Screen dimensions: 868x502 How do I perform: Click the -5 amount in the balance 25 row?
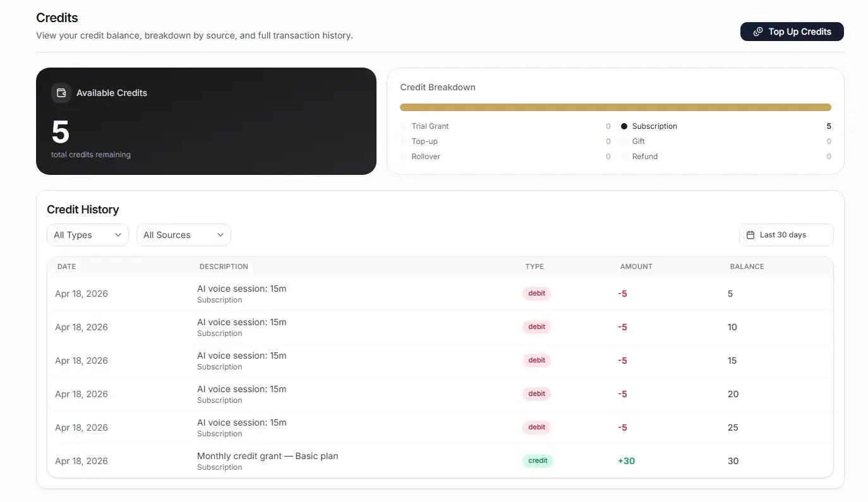coord(622,427)
